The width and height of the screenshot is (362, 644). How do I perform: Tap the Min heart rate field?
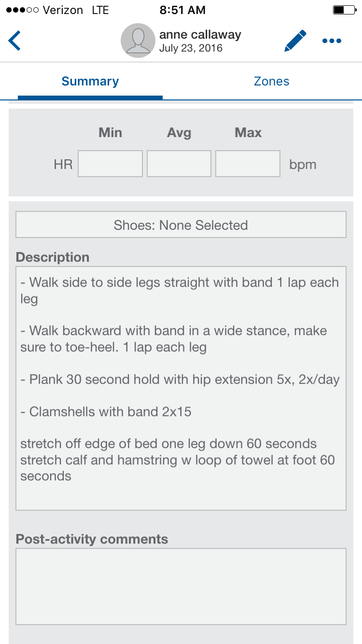tap(110, 164)
